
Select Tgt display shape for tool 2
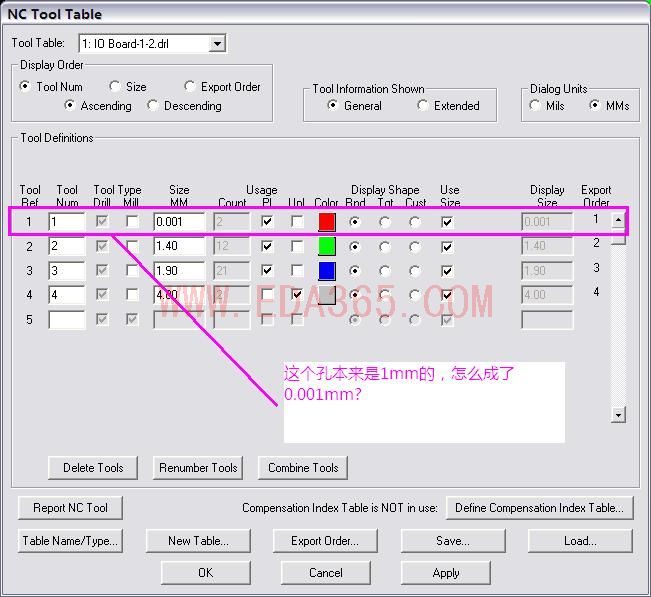coord(385,247)
